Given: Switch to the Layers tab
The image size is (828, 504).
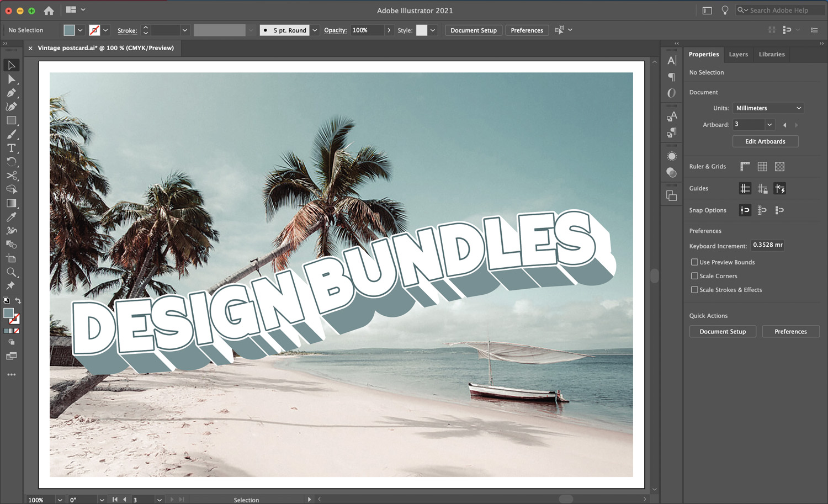Looking at the screenshot, I should pyautogui.click(x=738, y=54).
